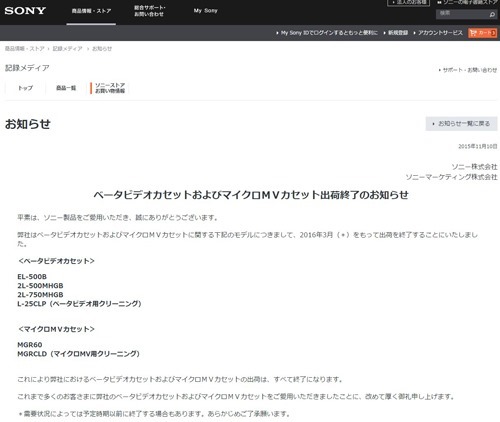Click 商品情報・ストア breadcrumb link
This screenshot has height=422, width=500.
click(x=24, y=49)
